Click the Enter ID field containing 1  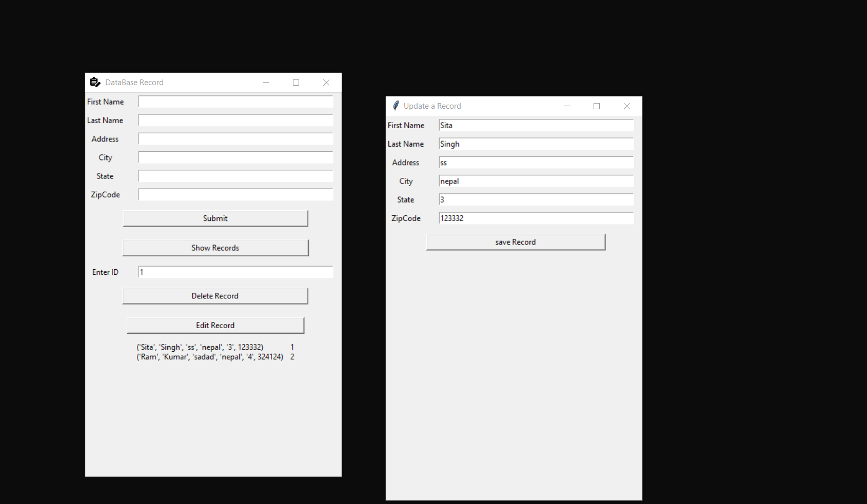pyautogui.click(x=235, y=272)
